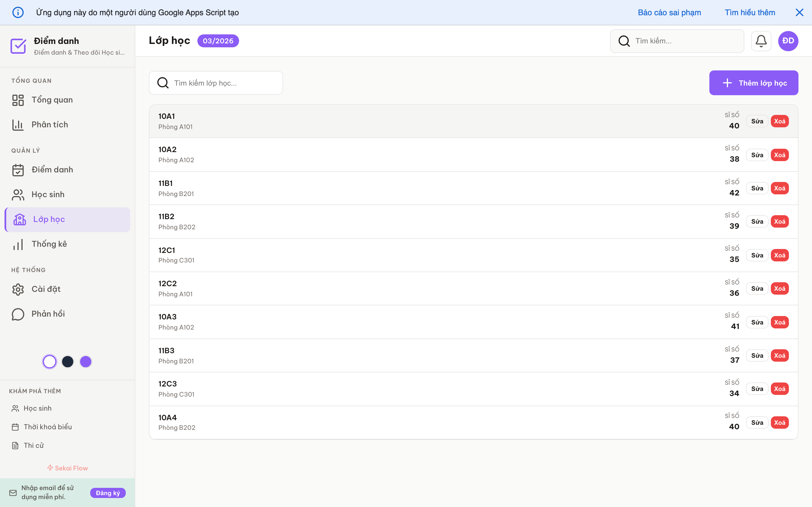Screen dimensions: 812x507
Task: Click the Thêm lớp học button
Action: click(x=753, y=83)
